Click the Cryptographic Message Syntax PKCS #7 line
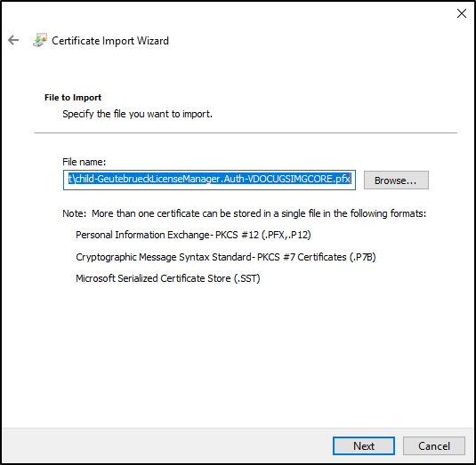 (226, 257)
